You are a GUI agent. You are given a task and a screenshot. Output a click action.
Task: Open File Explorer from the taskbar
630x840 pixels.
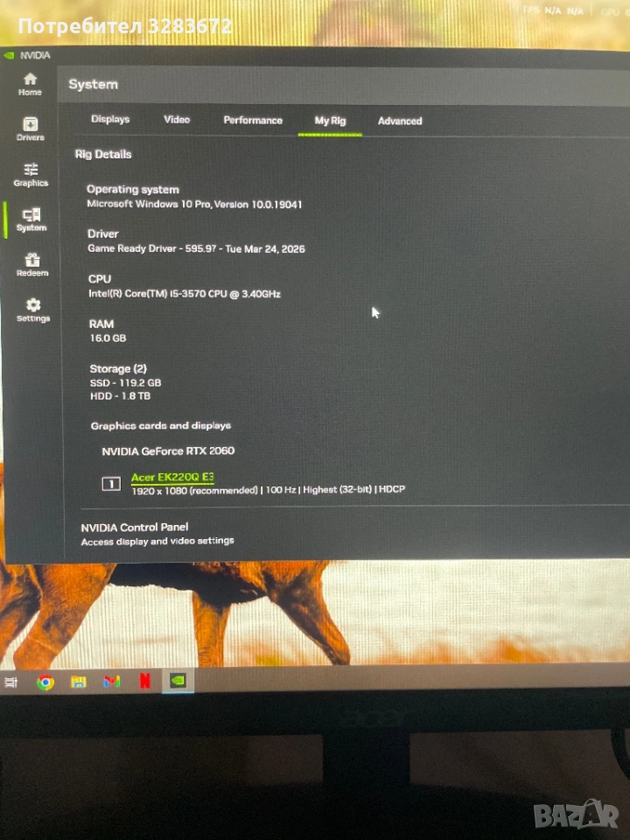[78, 682]
